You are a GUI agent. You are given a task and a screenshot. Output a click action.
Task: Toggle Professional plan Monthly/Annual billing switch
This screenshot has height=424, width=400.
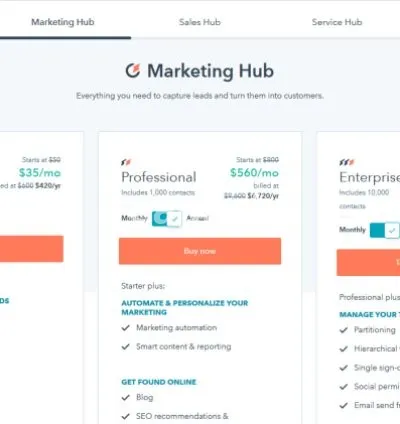[x=167, y=219]
